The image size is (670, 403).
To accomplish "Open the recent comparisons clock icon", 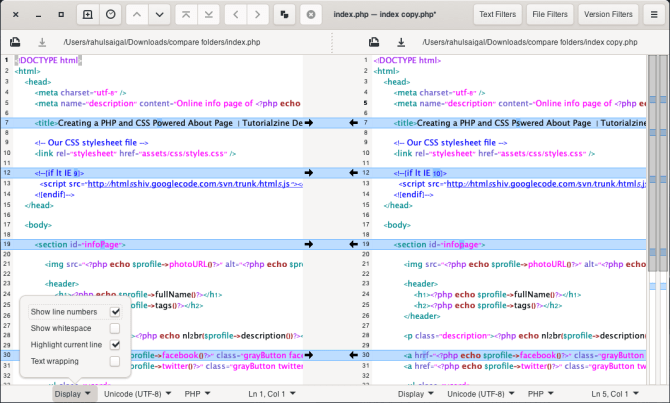I will [x=111, y=15].
